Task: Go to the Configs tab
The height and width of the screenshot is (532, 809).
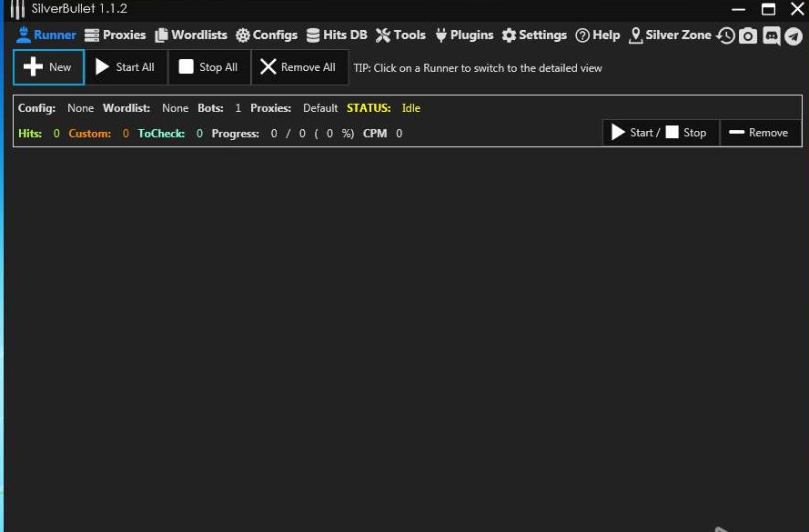Action: pos(267,35)
